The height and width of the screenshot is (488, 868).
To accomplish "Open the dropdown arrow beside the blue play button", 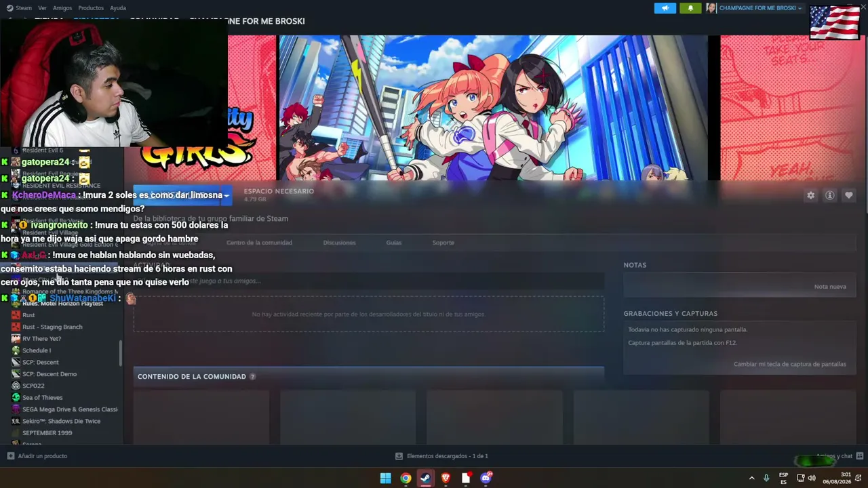I will [x=226, y=196].
